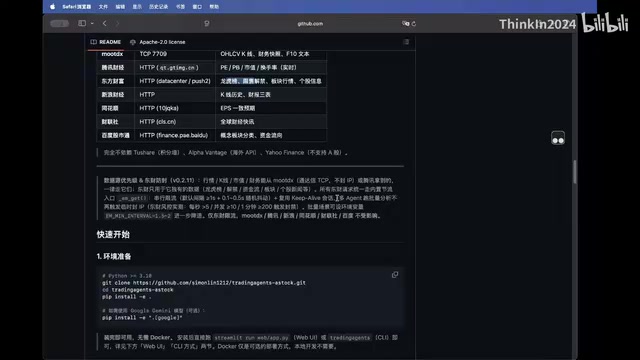
Task: Click the streamlit run web/app.py code
Action: (x=251, y=338)
